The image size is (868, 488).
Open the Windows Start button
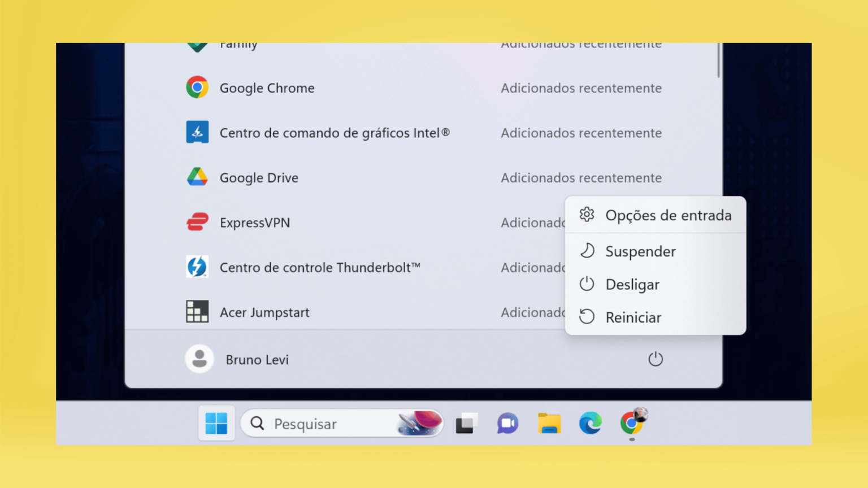point(216,423)
